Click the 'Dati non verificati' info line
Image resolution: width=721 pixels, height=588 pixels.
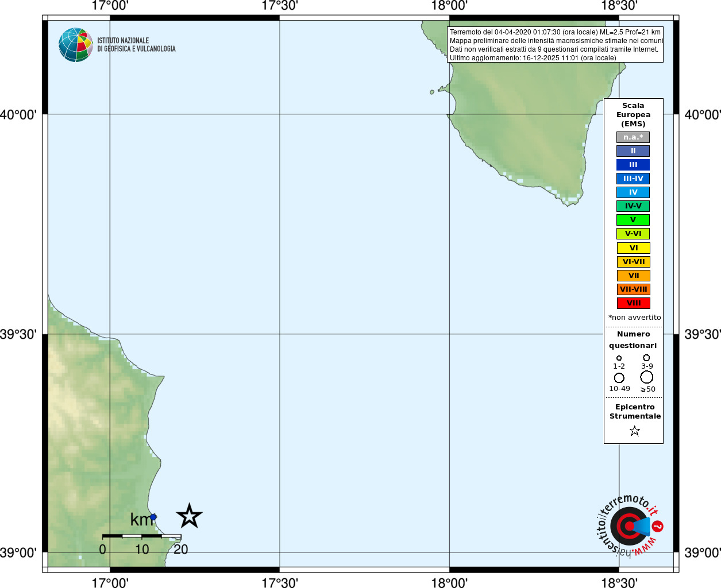pos(554,49)
